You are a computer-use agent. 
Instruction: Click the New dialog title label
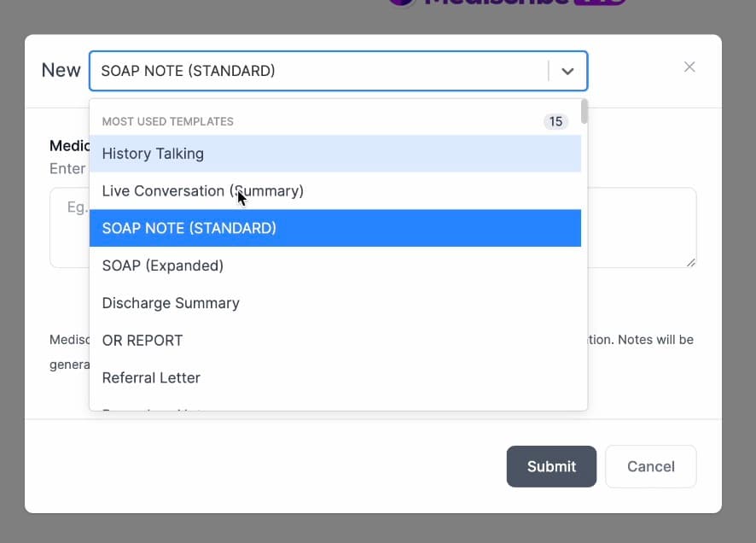click(x=61, y=70)
